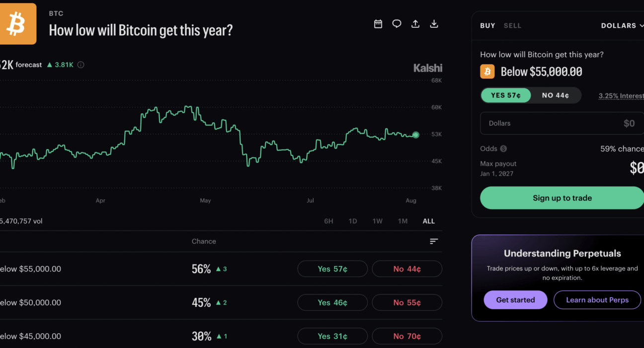Viewport: 644px width, 348px height.
Task: Open the DOLLARS dropdown
Action: (622, 25)
